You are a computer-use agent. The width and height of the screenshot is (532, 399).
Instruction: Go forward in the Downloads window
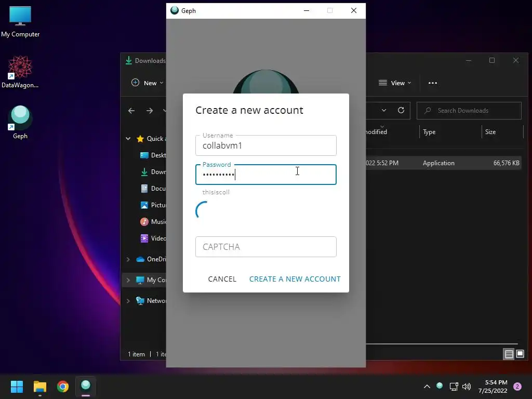(149, 111)
